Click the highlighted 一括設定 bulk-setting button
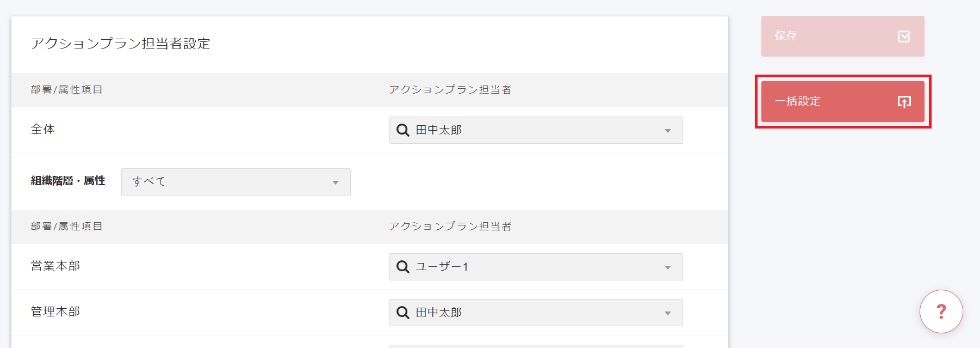 (842, 101)
